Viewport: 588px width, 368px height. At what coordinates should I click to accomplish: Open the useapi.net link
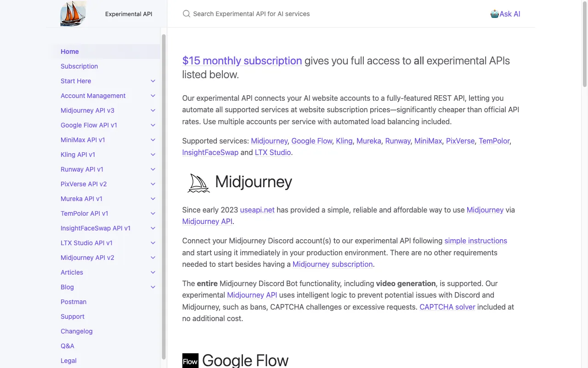coord(257,210)
